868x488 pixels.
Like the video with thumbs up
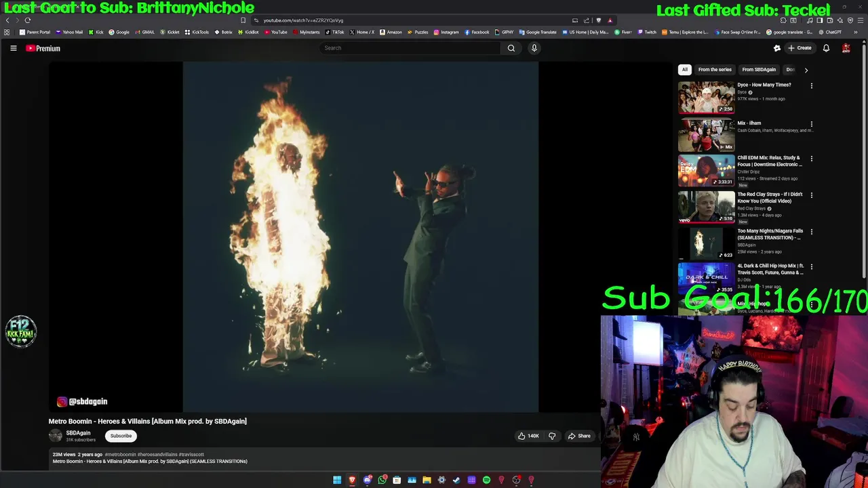528,436
